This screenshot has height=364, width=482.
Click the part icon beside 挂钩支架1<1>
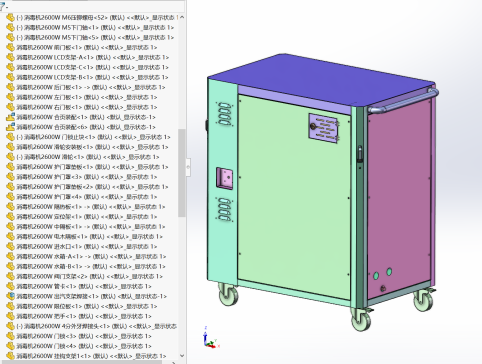(x=10, y=356)
